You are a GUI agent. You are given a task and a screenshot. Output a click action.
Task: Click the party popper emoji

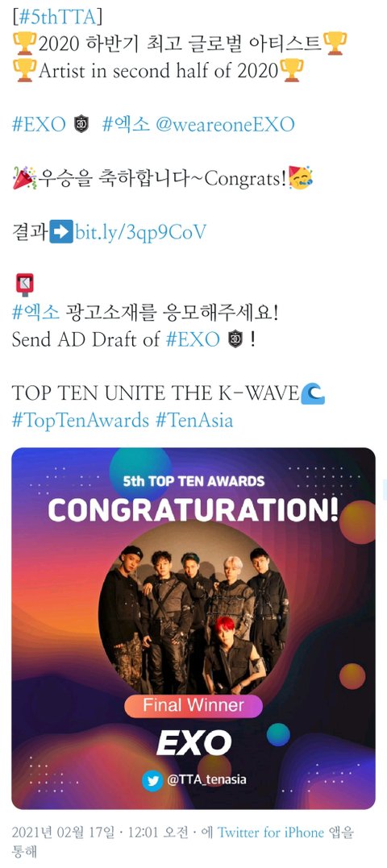24,178
